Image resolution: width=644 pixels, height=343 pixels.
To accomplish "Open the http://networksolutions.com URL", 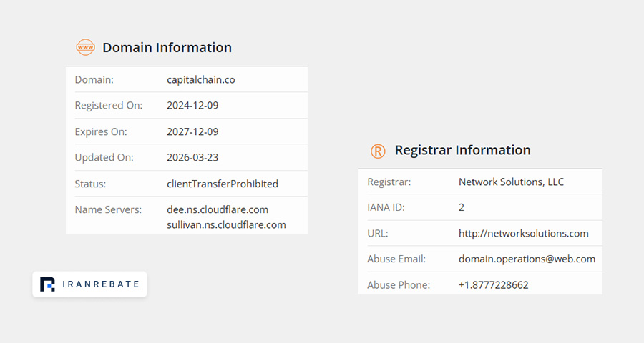I will point(523,233).
